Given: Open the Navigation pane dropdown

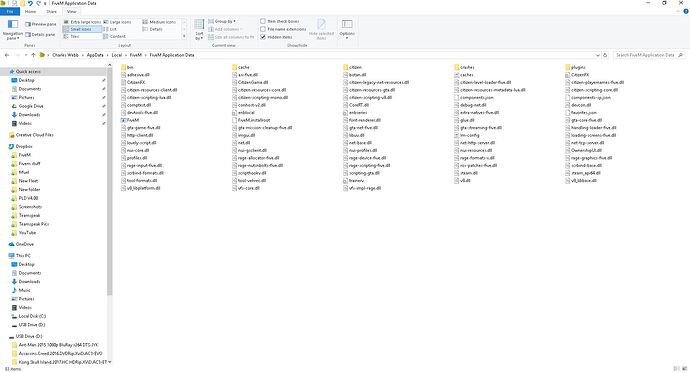Looking at the screenshot, I should [x=13, y=30].
